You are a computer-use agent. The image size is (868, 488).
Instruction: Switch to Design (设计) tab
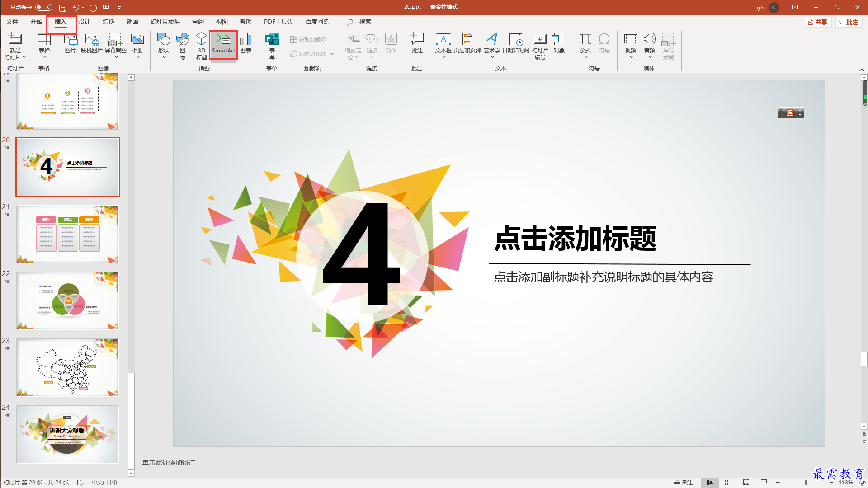click(85, 22)
